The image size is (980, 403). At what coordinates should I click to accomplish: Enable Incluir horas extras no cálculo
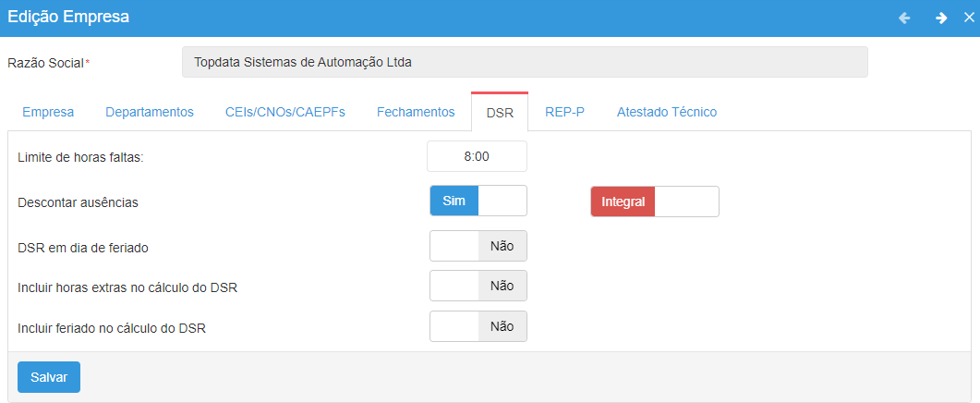tap(478, 287)
